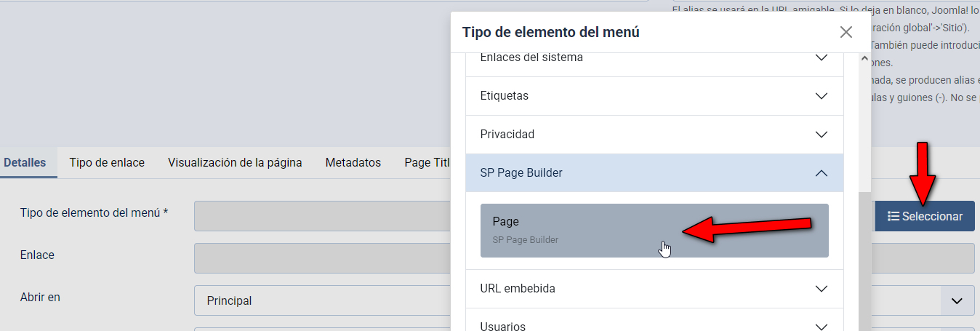
Task: Expand the Privacidad section chevron
Action: coord(822,135)
